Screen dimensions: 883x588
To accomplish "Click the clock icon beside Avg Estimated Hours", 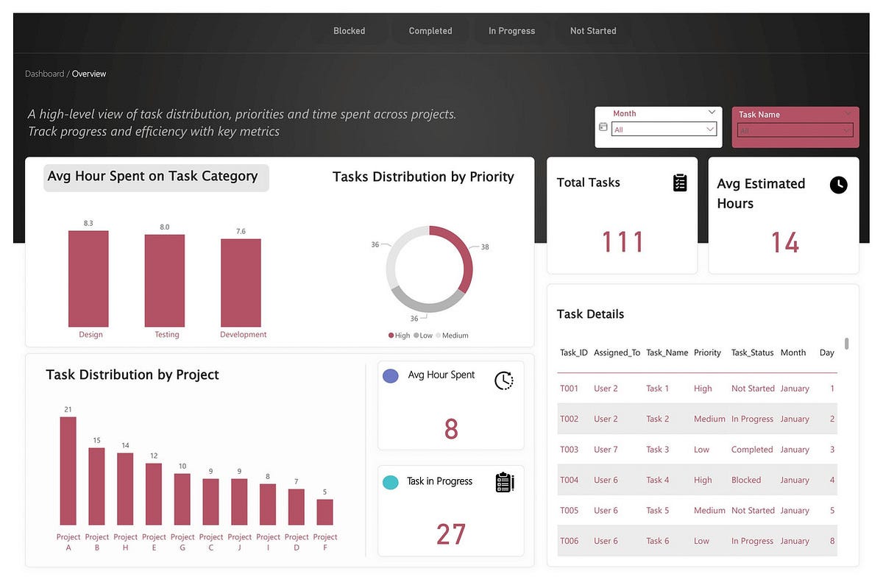I will coord(839,185).
